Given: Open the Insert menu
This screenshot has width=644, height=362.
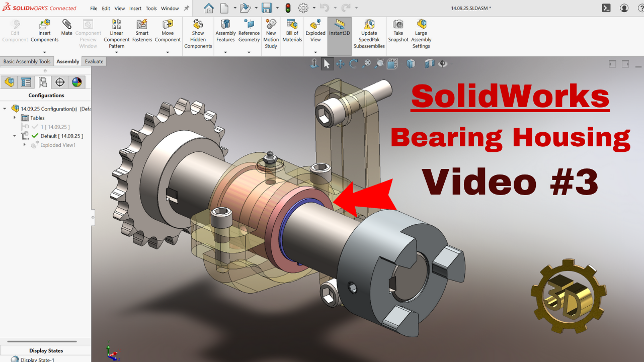Looking at the screenshot, I should (x=135, y=9).
